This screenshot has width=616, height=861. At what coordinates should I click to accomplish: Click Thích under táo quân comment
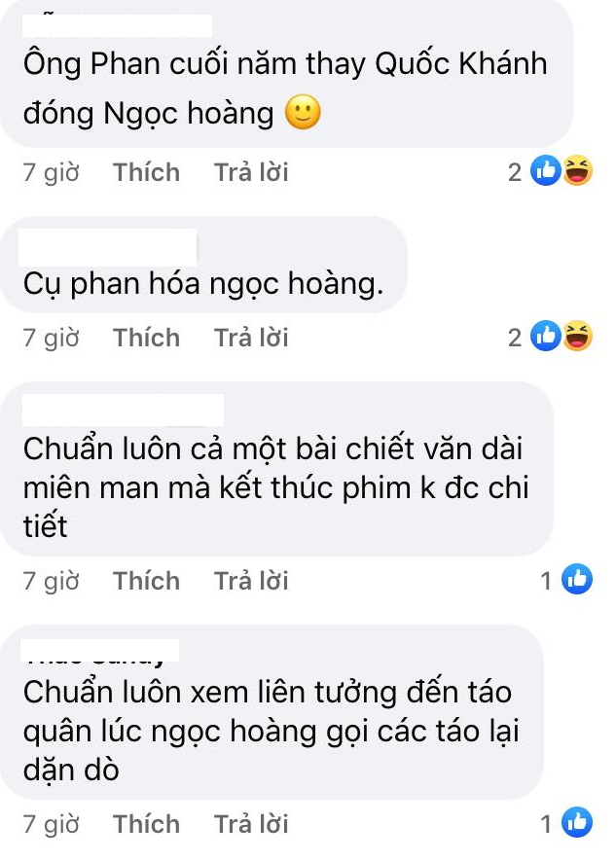pyautogui.click(x=147, y=824)
